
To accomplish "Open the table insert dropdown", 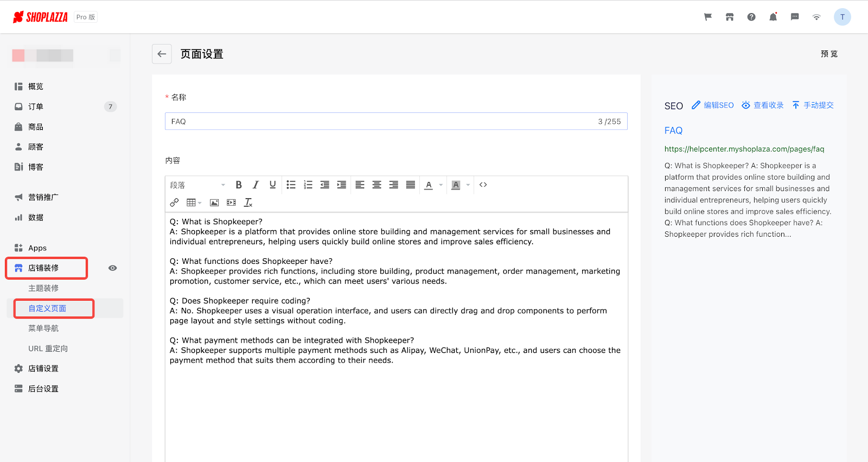I will click(194, 202).
